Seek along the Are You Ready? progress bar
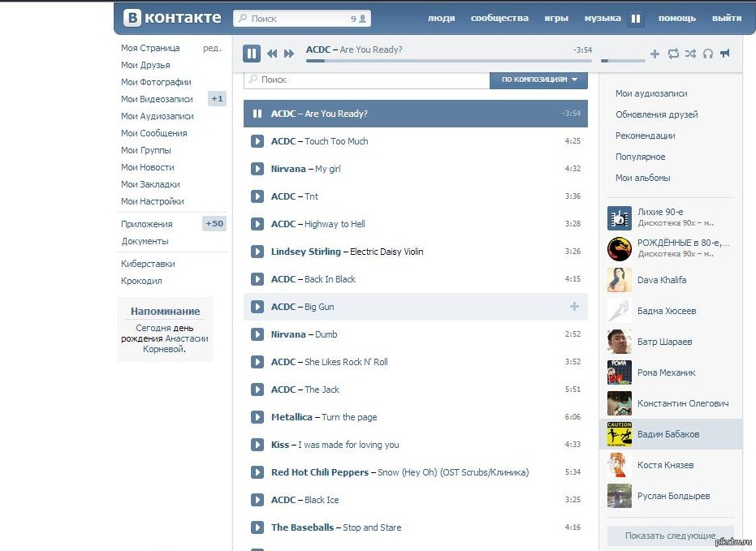The width and height of the screenshot is (756, 551). [449, 61]
